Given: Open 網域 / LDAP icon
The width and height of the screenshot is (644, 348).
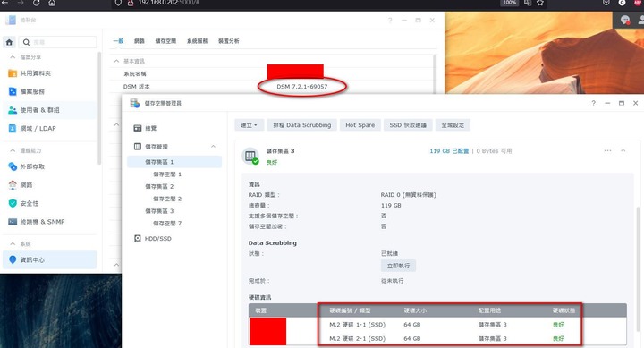Looking at the screenshot, I should [x=13, y=128].
